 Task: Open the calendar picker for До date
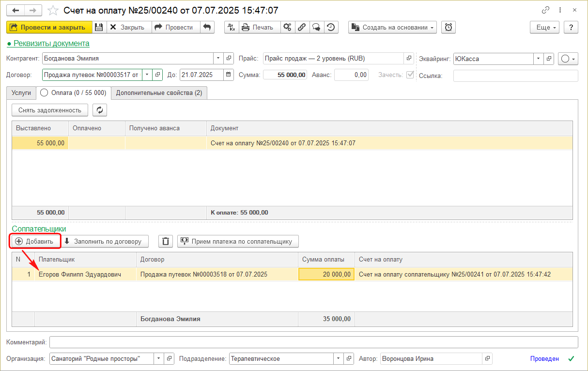228,75
